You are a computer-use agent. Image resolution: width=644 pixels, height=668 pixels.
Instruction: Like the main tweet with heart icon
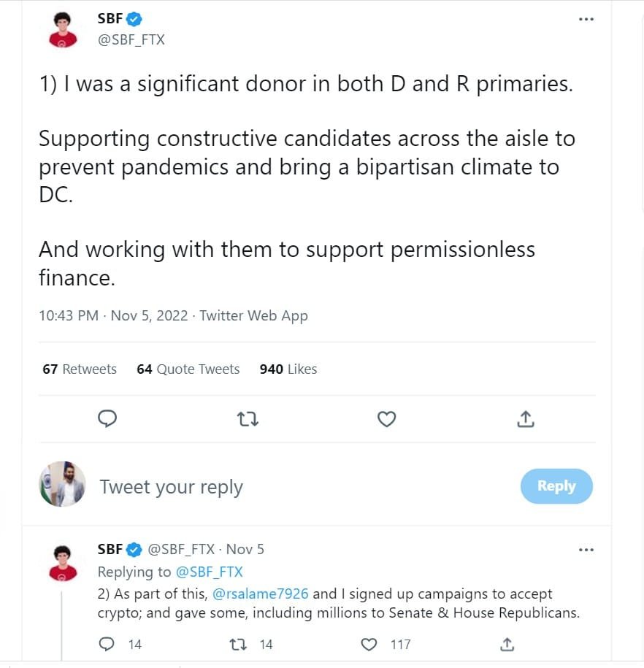[x=386, y=419]
